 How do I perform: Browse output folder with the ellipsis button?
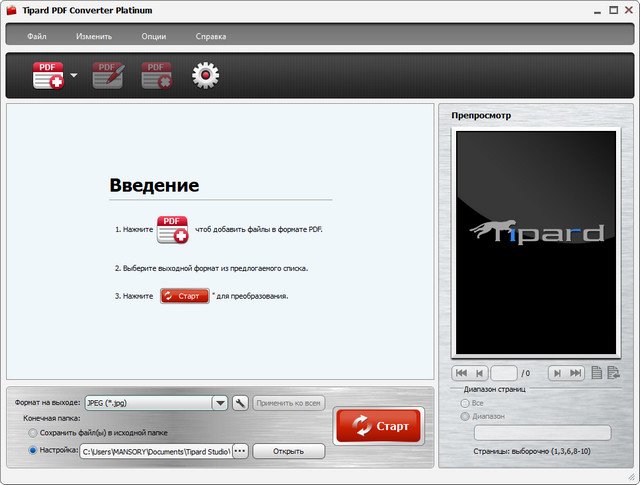240,451
